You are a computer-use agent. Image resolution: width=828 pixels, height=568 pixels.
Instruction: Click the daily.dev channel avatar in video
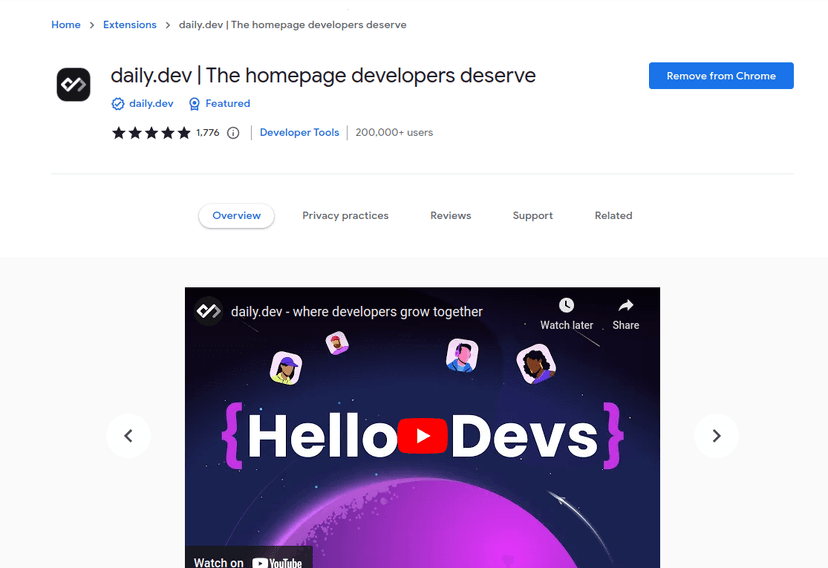pyautogui.click(x=209, y=311)
